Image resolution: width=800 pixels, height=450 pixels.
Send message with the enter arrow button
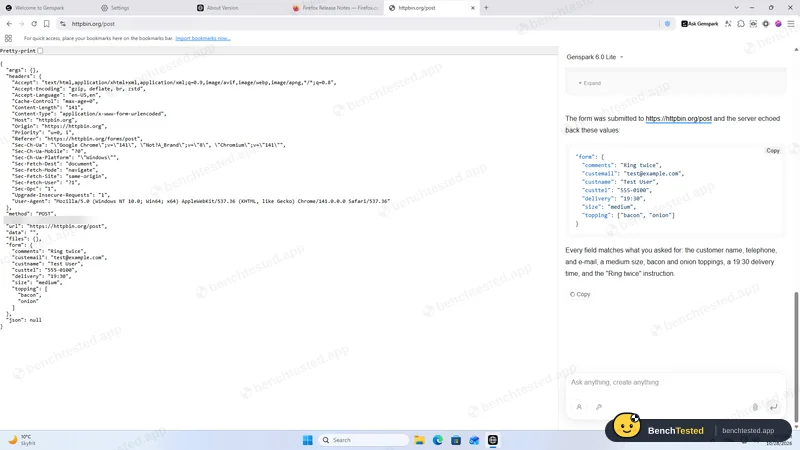pyautogui.click(x=773, y=407)
